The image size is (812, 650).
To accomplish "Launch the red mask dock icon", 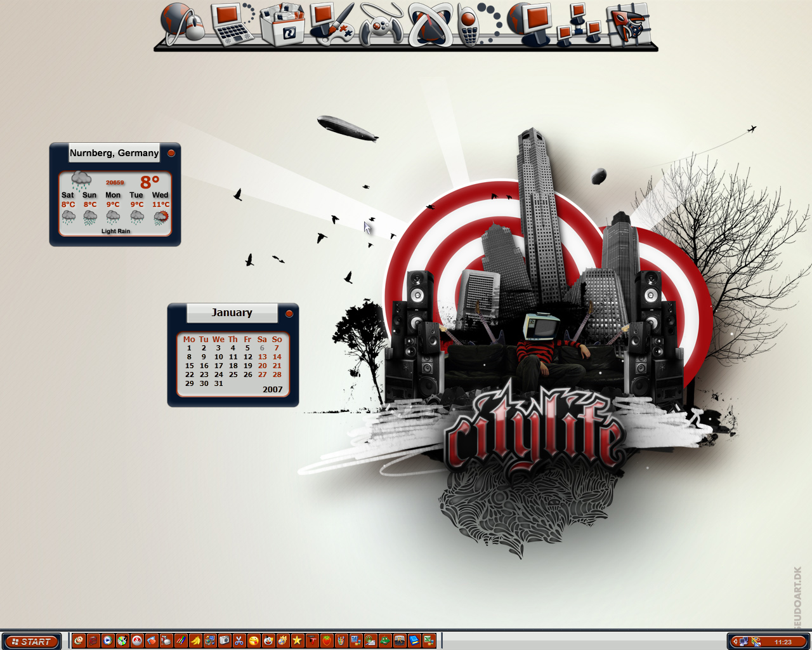I will (629, 25).
